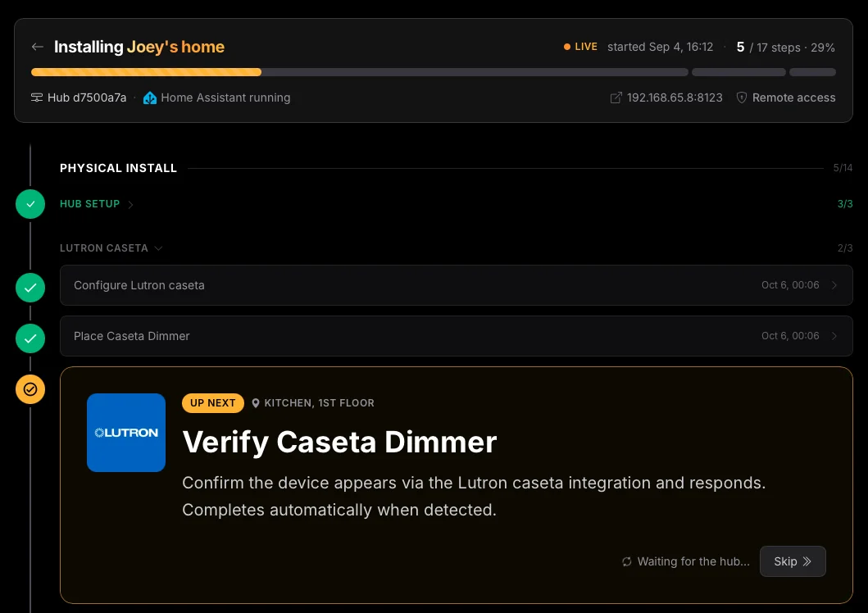Screen dimensions: 868x613
Task: Click the second segment of the progress bar
Action: [738, 72]
